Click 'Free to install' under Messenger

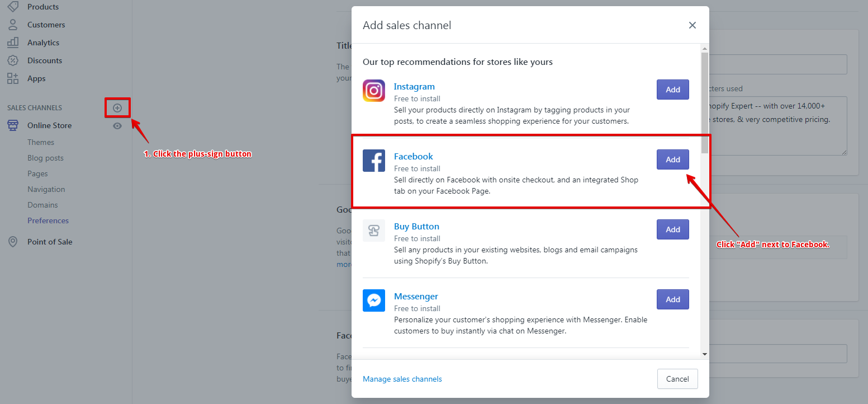pos(417,308)
